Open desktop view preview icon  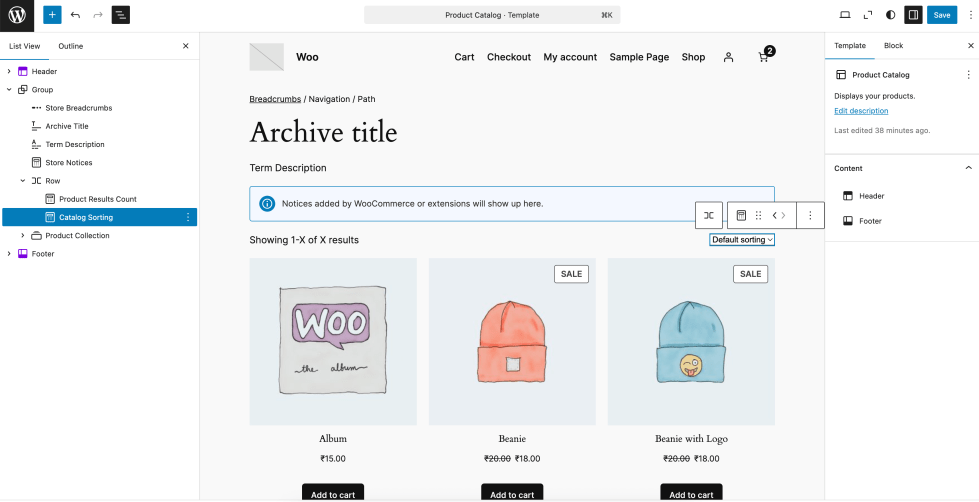tap(845, 15)
